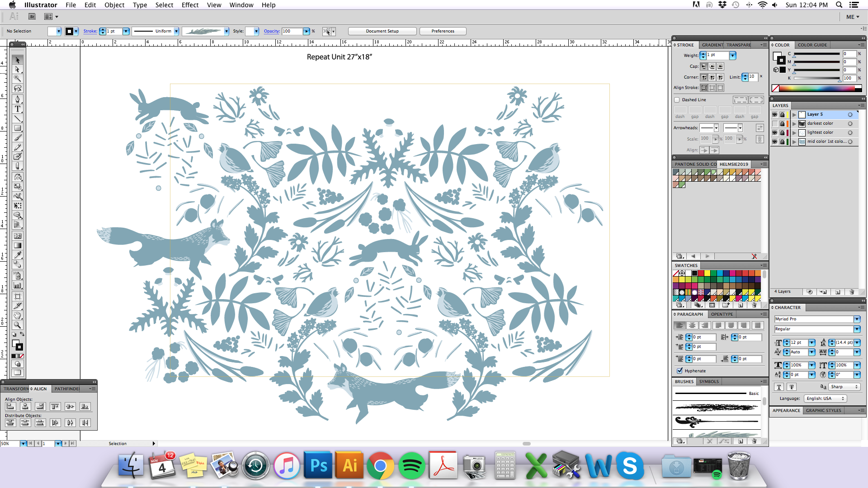Click the Paintbrush tool
The width and height of the screenshot is (868, 488).
[x=18, y=137]
